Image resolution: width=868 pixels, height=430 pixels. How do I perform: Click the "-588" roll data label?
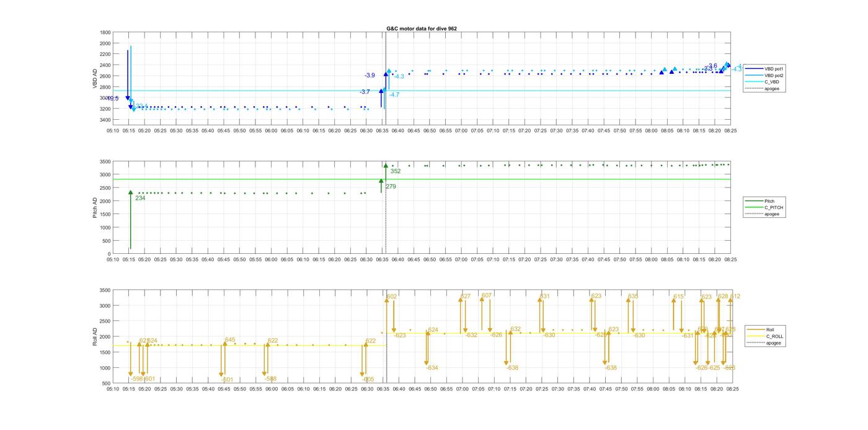coord(270,379)
